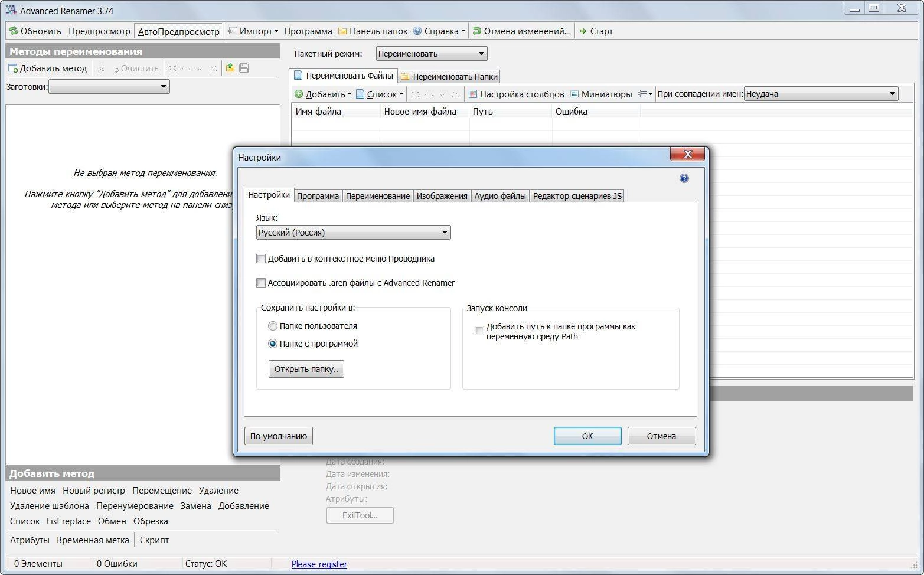Click the Новое имя файла column header

click(x=425, y=112)
